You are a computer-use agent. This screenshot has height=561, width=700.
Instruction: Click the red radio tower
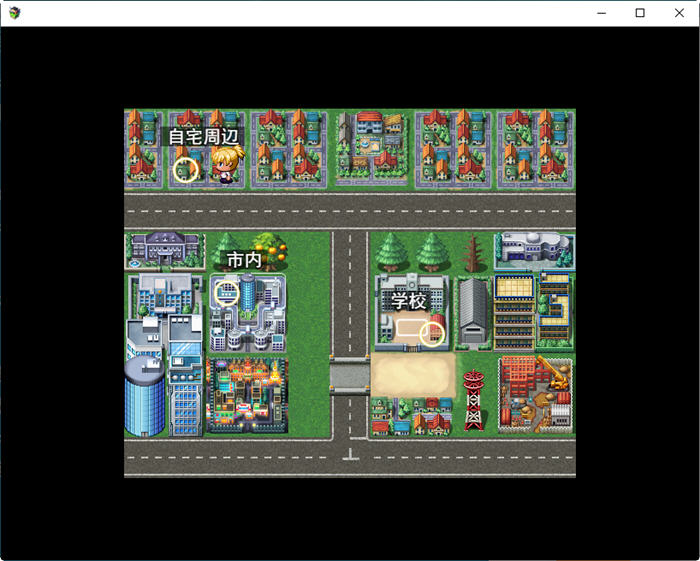click(473, 398)
